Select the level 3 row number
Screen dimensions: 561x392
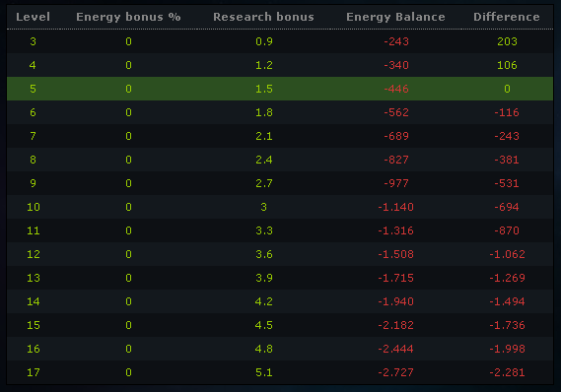[33, 41]
